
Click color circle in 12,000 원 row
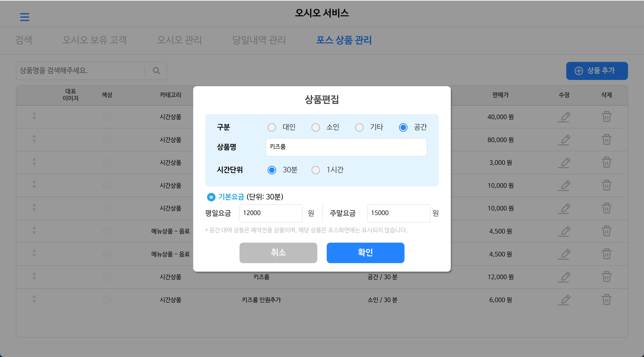click(x=107, y=277)
